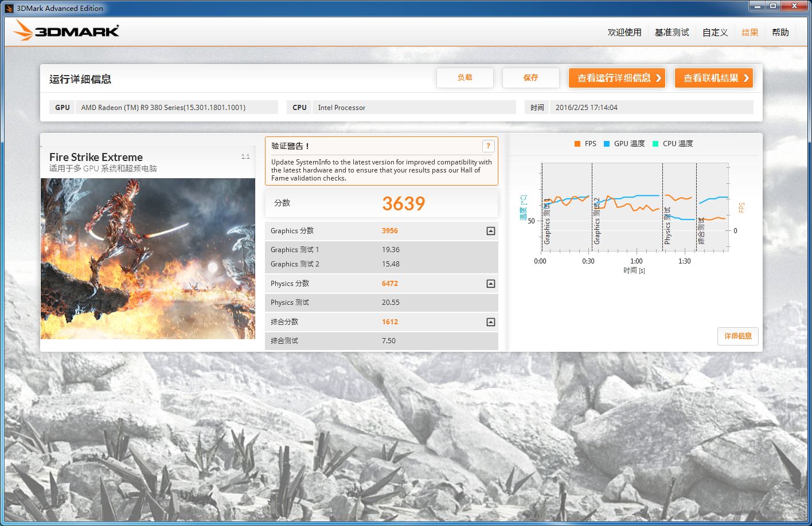Viewport: 812px width, 526px height.
Task: Collapse the Graphics score details
Action: pos(490,231)
